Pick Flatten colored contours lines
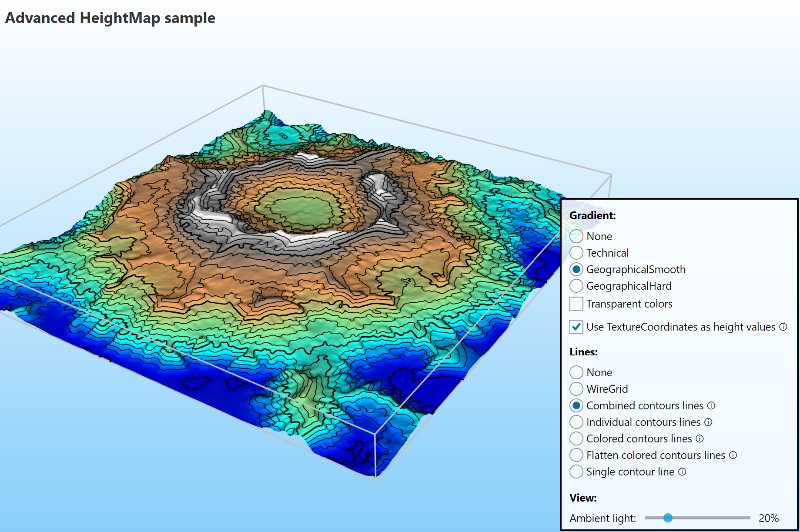 point(576,455)
